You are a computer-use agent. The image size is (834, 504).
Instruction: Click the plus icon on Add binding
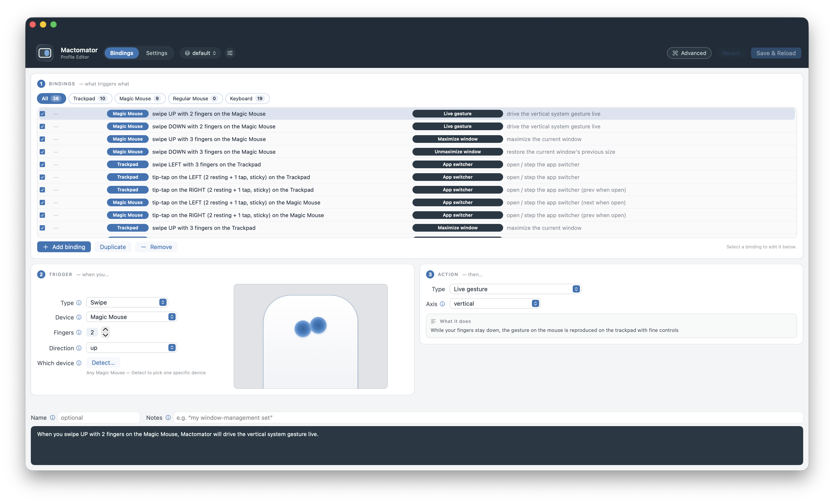pos(46,247)
